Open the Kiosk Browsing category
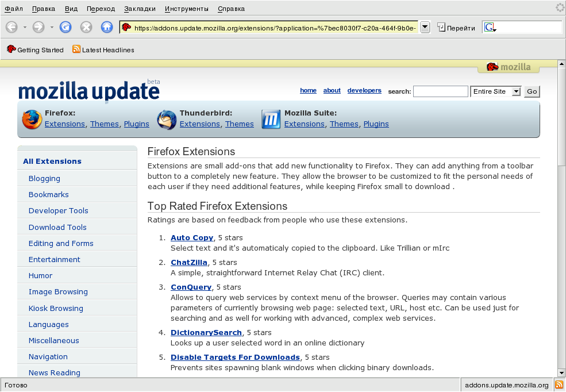The height and width of the screenshot is (392, 566). [56, 308]
